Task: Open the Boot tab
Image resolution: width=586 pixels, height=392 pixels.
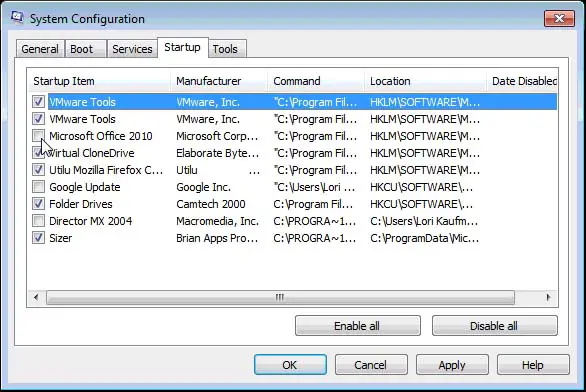Action: coord(86,49)
